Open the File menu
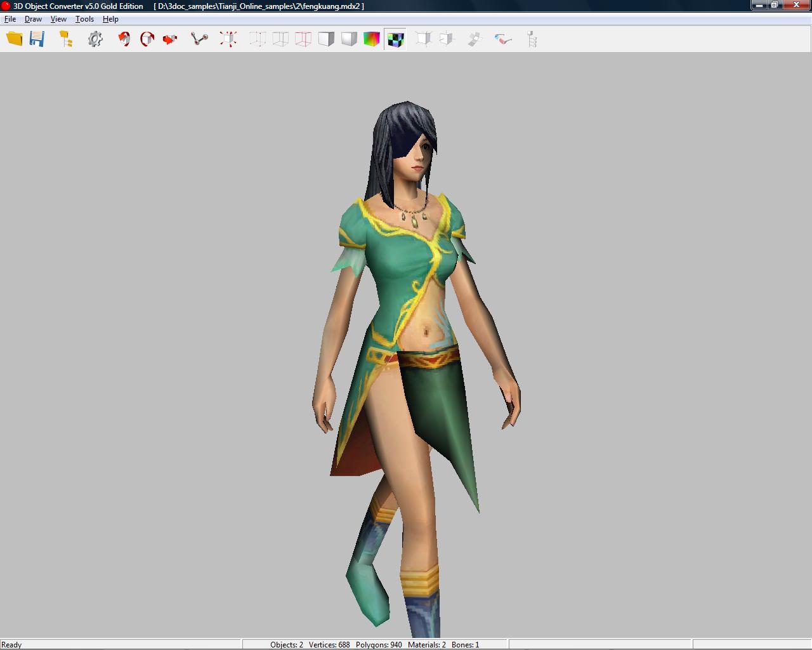 pos(10,19)
